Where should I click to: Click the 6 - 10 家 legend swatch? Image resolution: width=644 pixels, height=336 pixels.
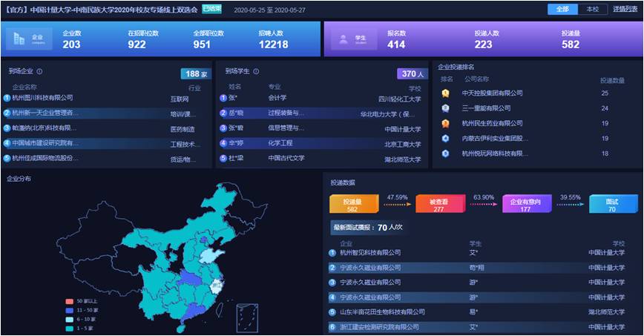click(x=69, y=319)
